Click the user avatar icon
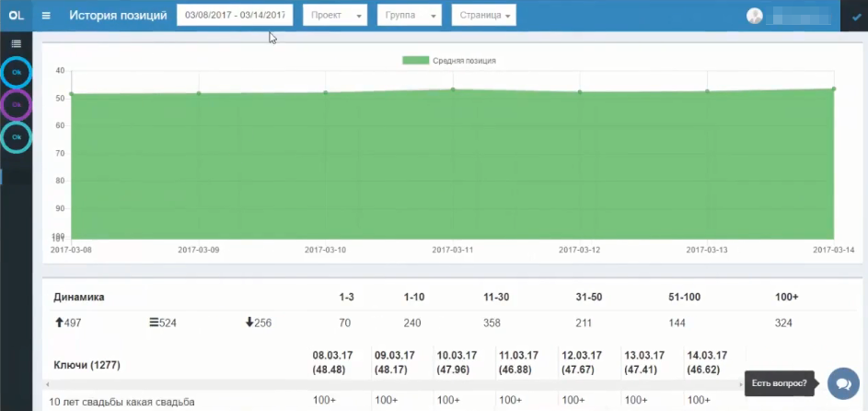This screenshot has height=411, width=868. (755, 16)
